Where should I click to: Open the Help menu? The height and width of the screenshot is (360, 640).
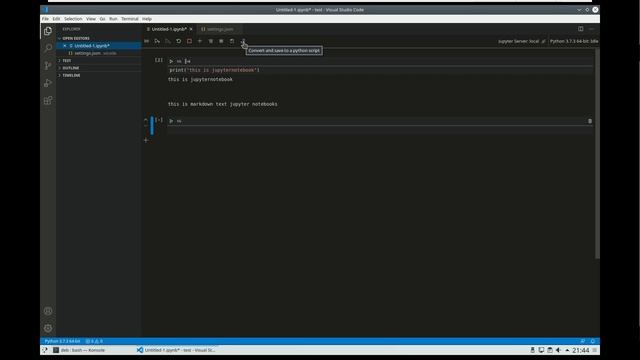click(147, 19)
